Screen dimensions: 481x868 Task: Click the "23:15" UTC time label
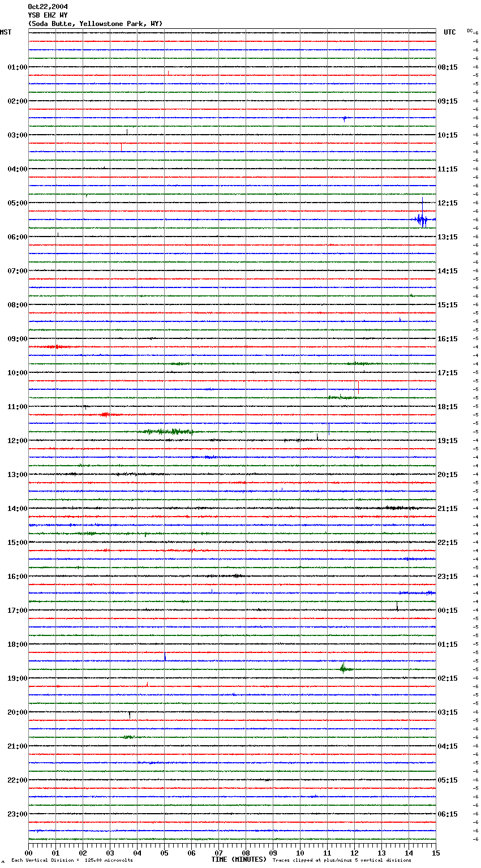448,577
